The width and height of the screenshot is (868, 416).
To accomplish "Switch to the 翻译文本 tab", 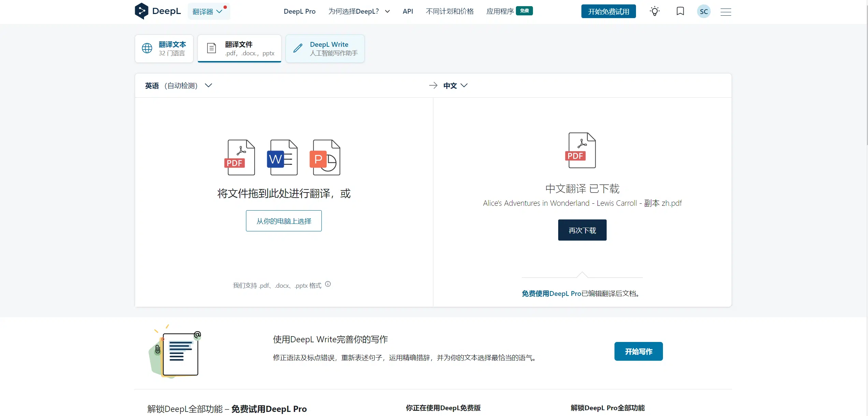I will 164,48.
